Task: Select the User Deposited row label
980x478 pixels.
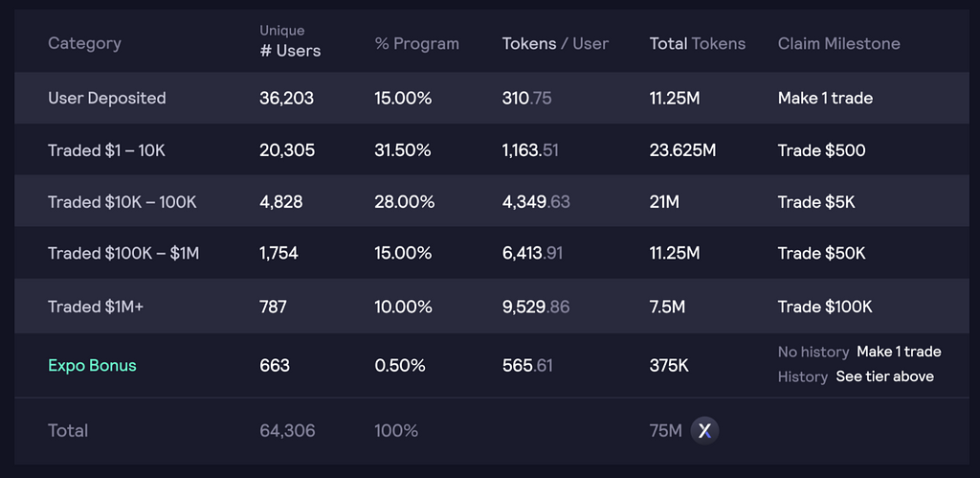Action: click(x=107, y=99)
